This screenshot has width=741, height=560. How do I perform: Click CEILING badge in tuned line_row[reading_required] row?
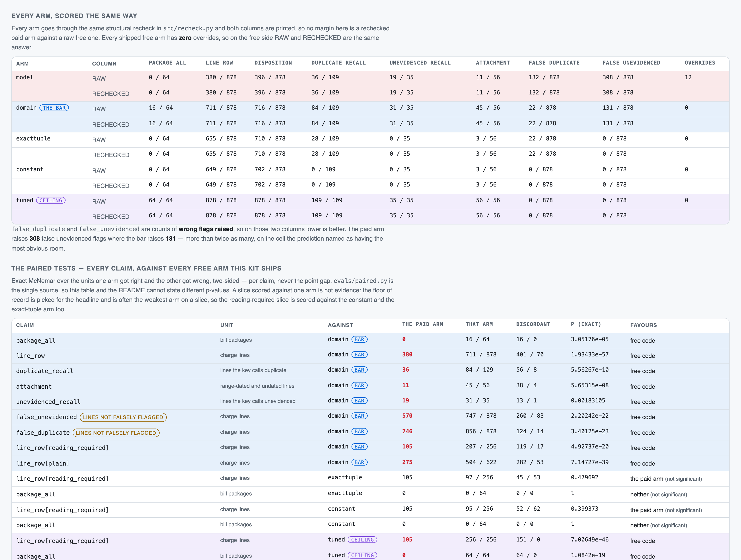coord(362,540)
